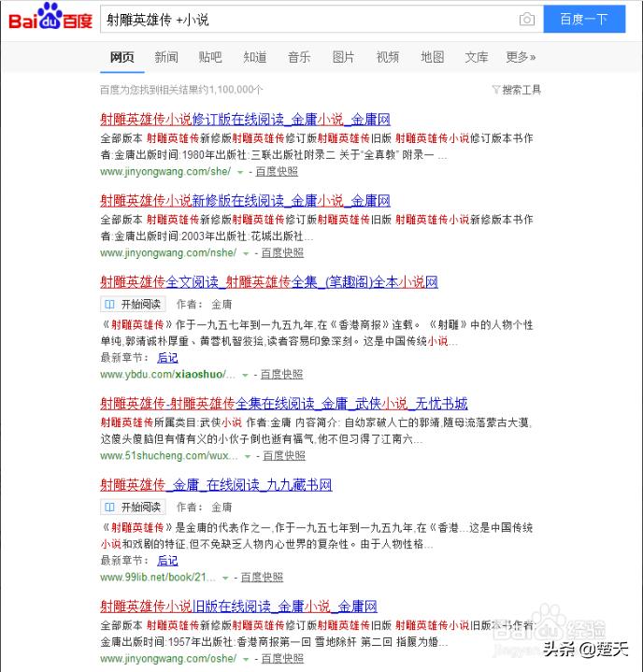The width and height of the screenshot is (643, 672).
Task: Open 射雕英雄传 金庸 九九藏书网 result
Action: click(x=216, y=485)
